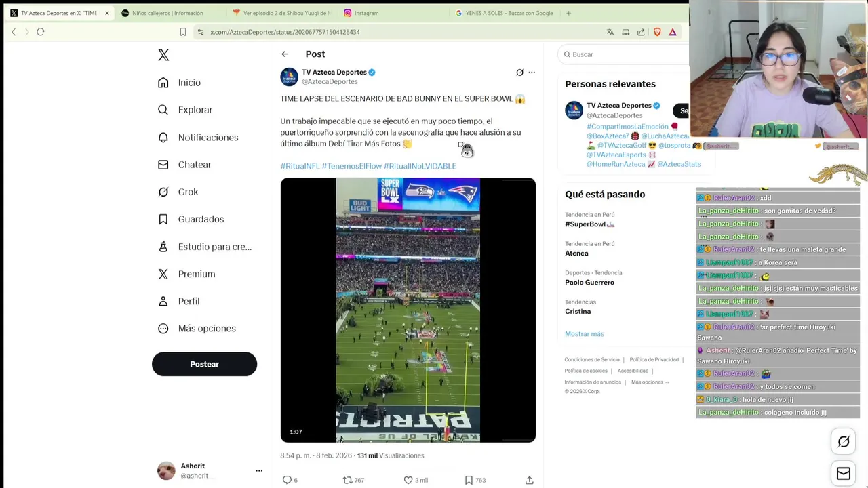Open Chatear envelope icon
Viewport: 868px width, 488px height.
163,165
